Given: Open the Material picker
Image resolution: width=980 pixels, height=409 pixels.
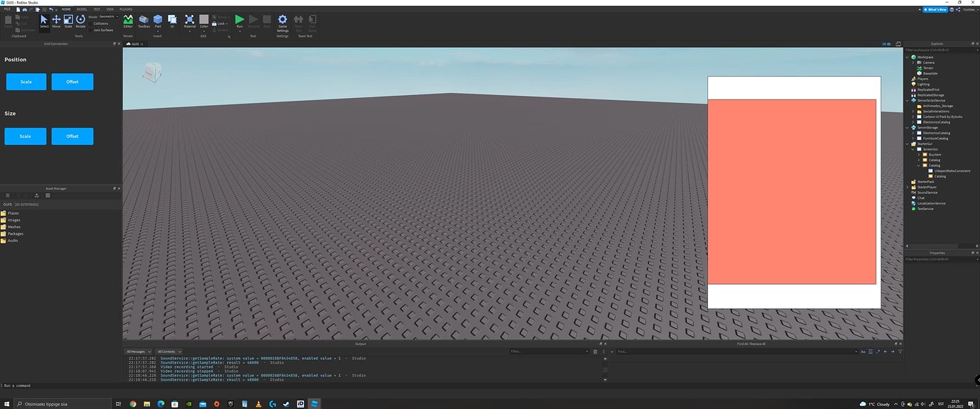Looking at the screenshot, I should (x=190, y=21).
